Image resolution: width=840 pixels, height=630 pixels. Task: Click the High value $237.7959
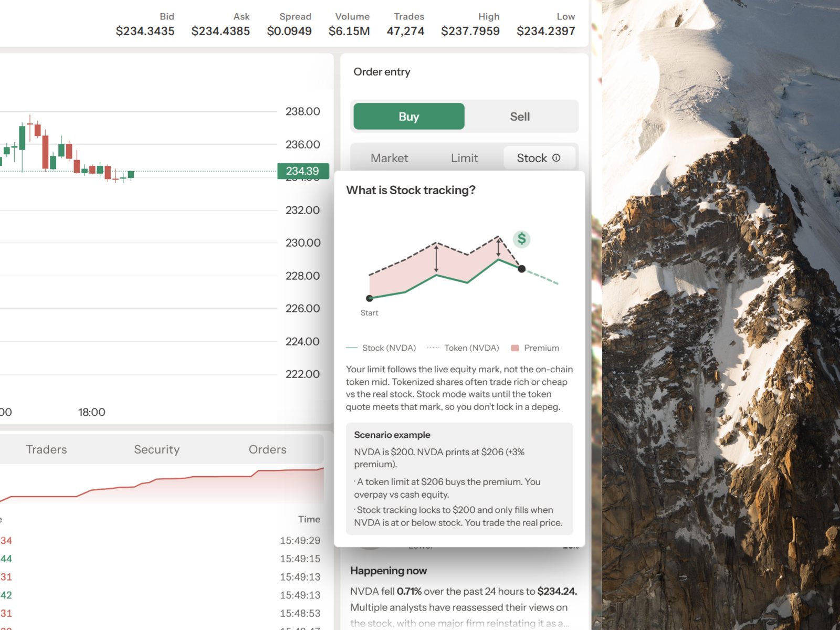click(470, 31)
